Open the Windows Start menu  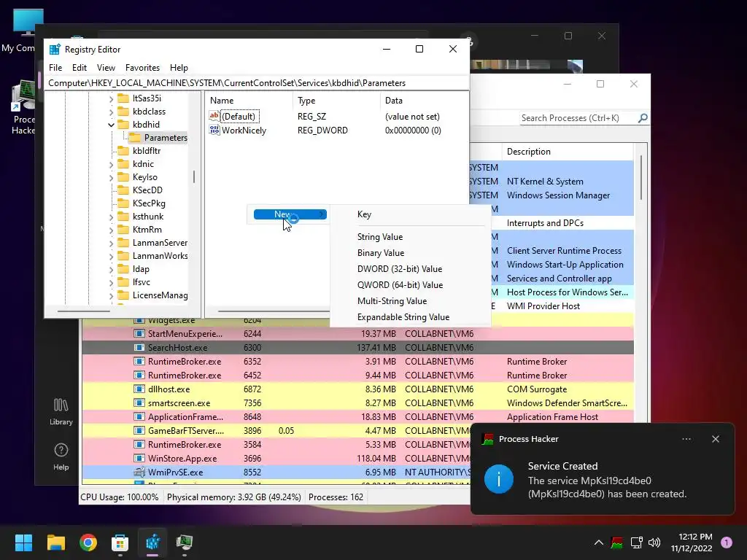coord(23,542)
